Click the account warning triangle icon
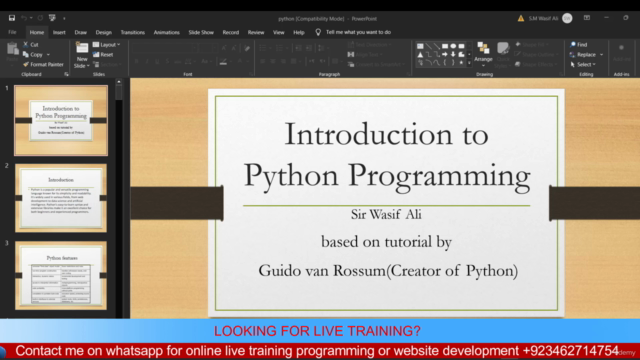Viewport: 640px width, 360px height. pos(521,18)
